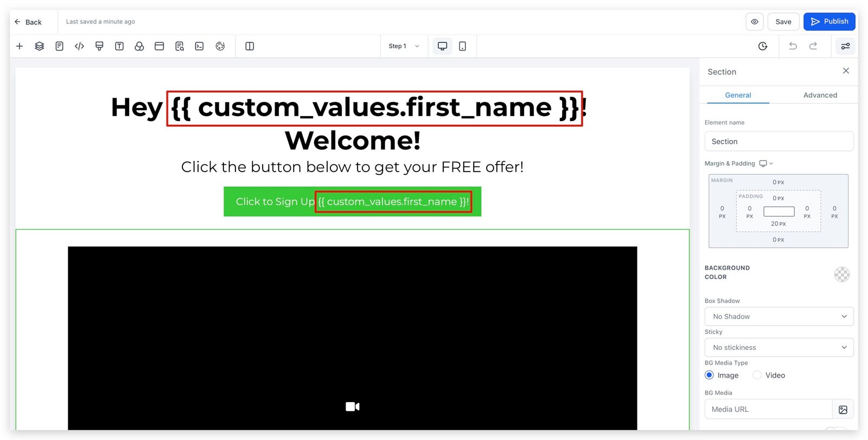The width and height of the screenshot is (868, 440).
Task: Open the typography T icon
Action: pyautogui.click(x=119, y=46)
